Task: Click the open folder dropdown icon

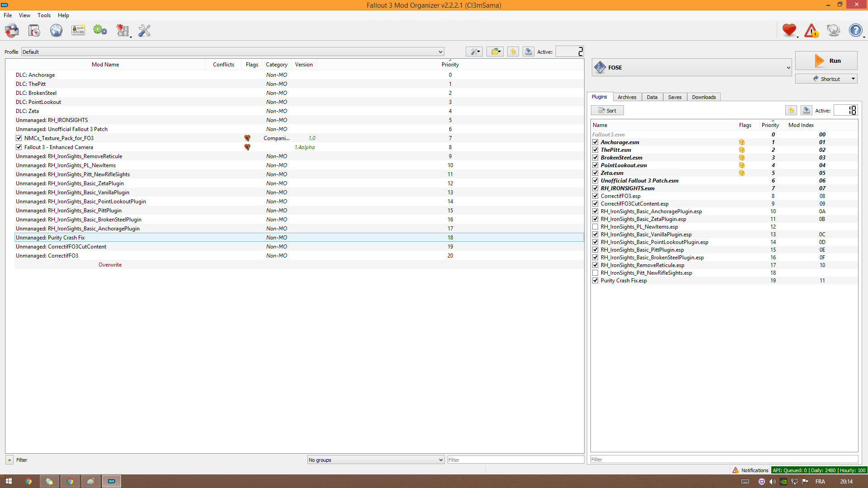Action: [x=495, y=52]
